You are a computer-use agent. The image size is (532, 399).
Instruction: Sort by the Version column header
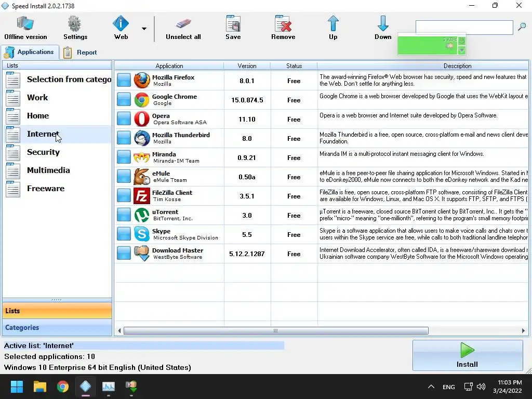click(247, 66)
